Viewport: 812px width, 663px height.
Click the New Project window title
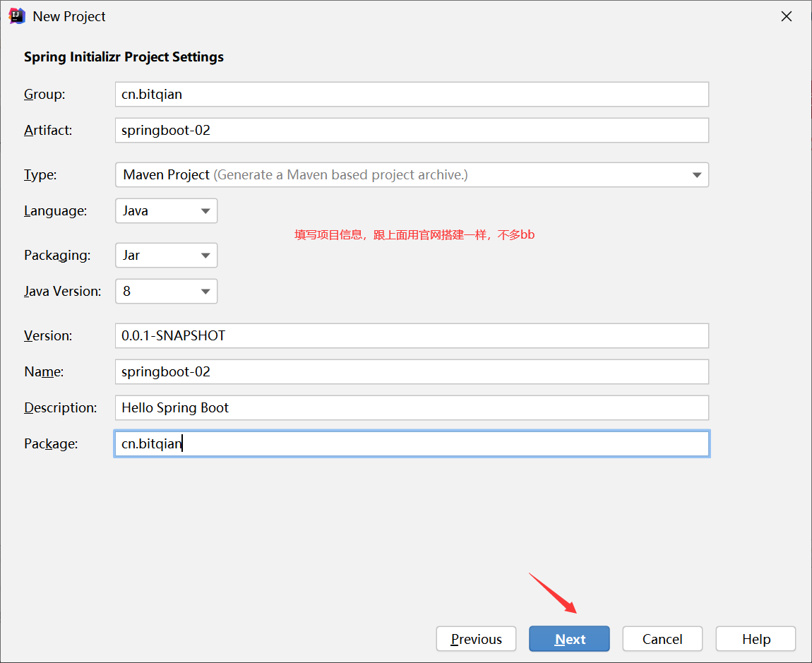click(x=69, y=16)
